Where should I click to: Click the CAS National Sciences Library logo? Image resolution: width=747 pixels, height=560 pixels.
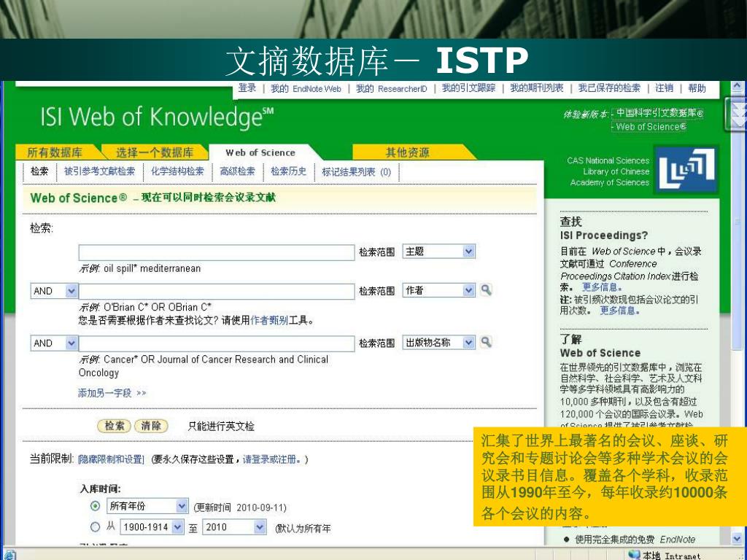686,168
